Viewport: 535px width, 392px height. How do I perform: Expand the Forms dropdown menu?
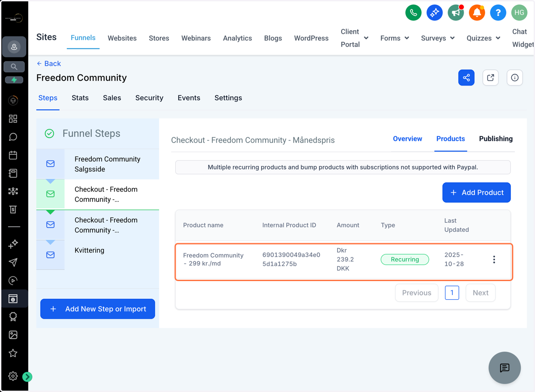(x=395, y=38)
